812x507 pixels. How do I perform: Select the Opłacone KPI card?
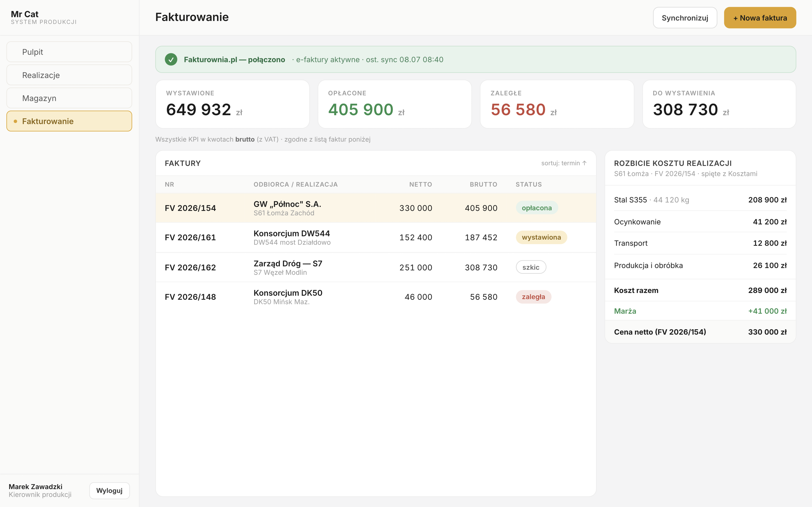[394, 104]
